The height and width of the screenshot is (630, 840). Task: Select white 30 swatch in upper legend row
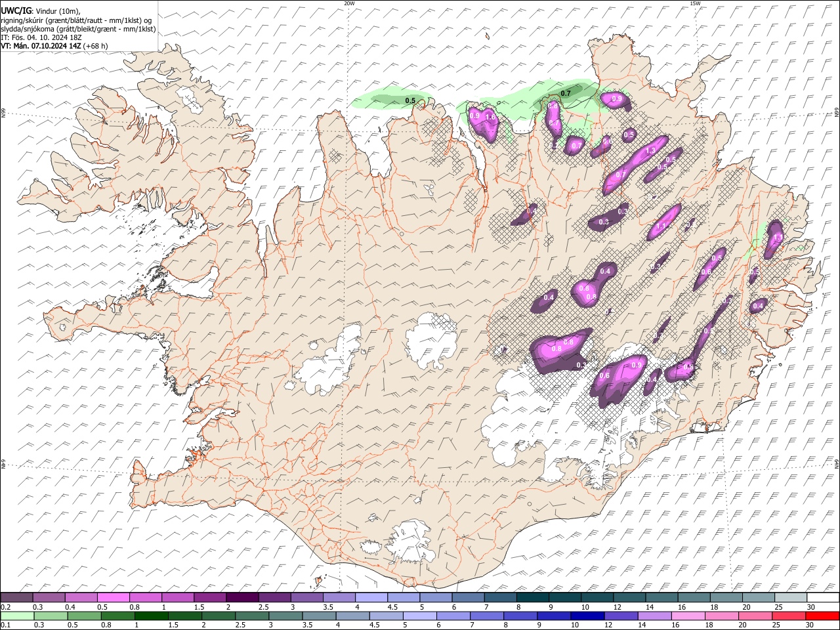(822, 597)
